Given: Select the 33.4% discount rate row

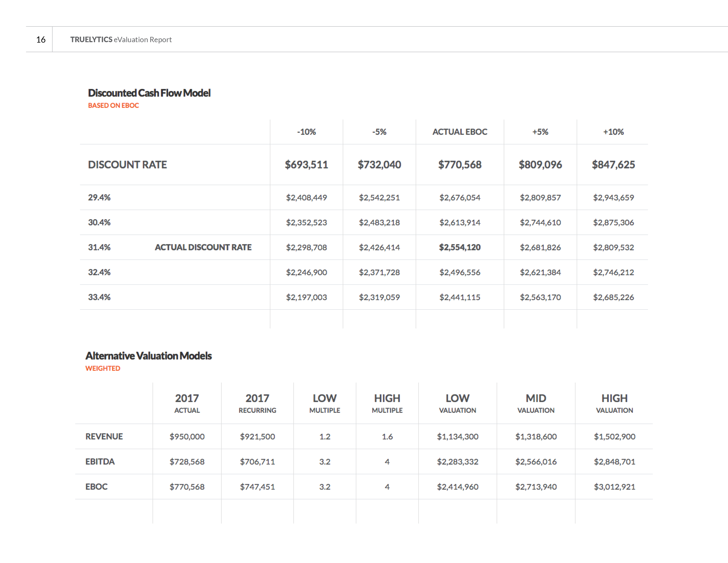Looking at the screenshot, I should tap(364, 297).
